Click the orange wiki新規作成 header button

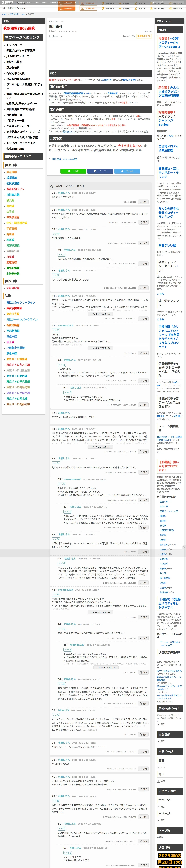67,8
